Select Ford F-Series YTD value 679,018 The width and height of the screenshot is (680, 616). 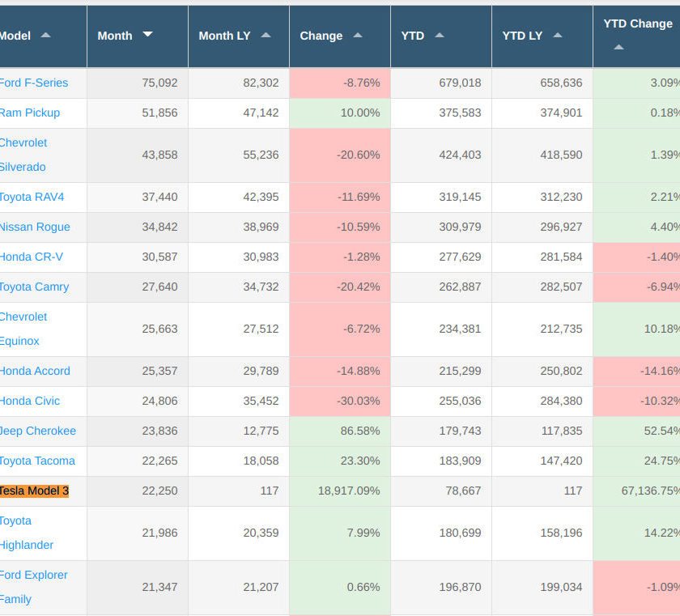pyautogui.click(x=460, y=83)
